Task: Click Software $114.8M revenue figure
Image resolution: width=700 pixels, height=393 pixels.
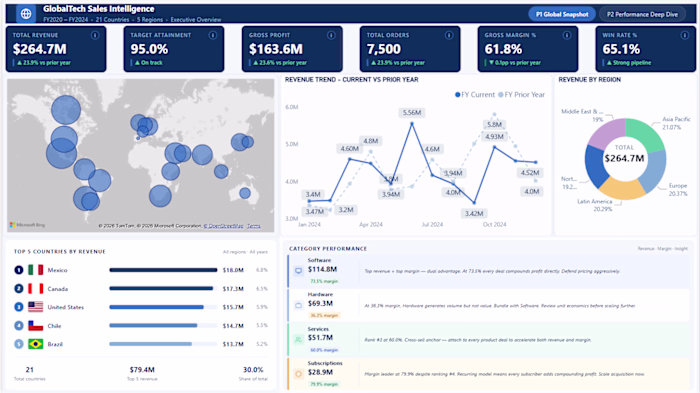Action: pos(322,269)
